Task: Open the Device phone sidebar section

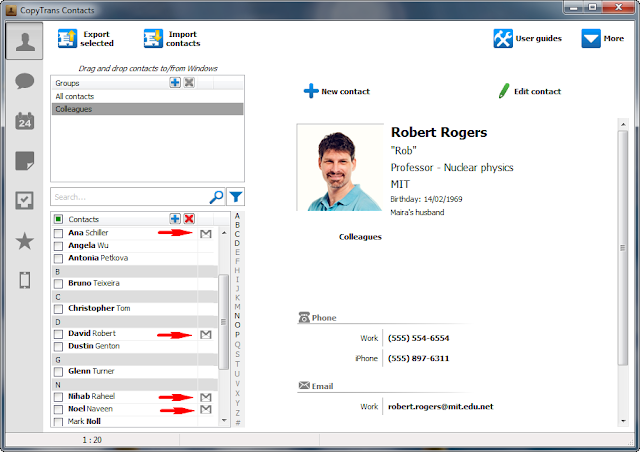Action: tap(24, 280)
